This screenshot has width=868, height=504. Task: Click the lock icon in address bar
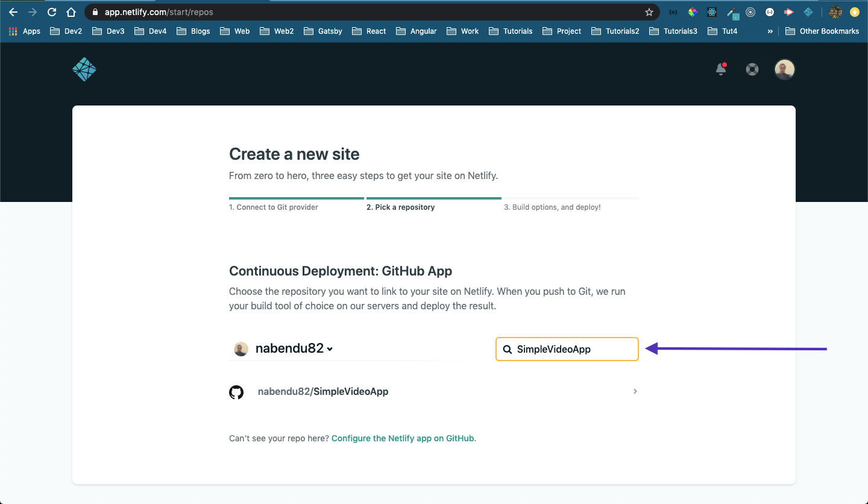coord(95,12)
